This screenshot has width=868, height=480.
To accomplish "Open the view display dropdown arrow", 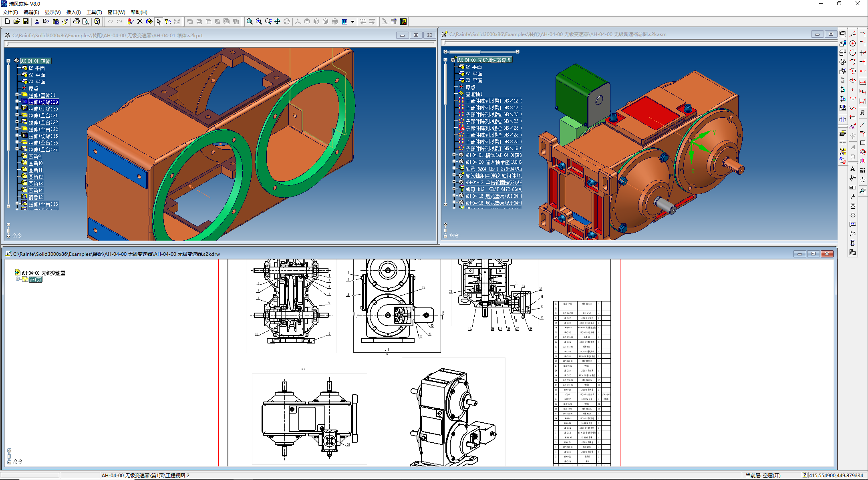I will (352, 22).
